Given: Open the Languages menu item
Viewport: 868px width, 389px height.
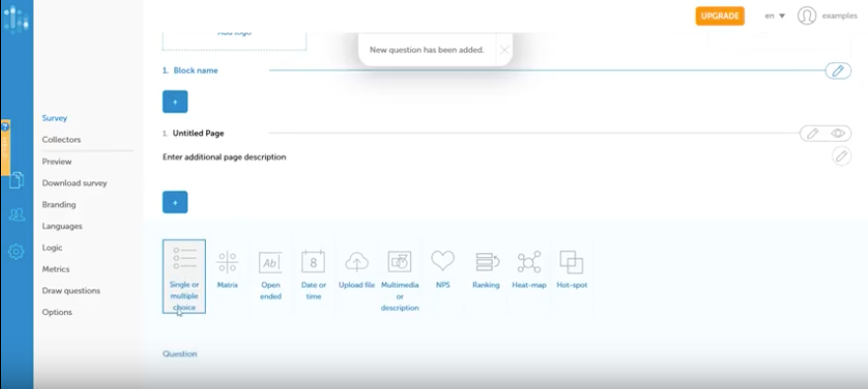Looking at the screenshot, I should pyautogui.click(x=62, y=227).
